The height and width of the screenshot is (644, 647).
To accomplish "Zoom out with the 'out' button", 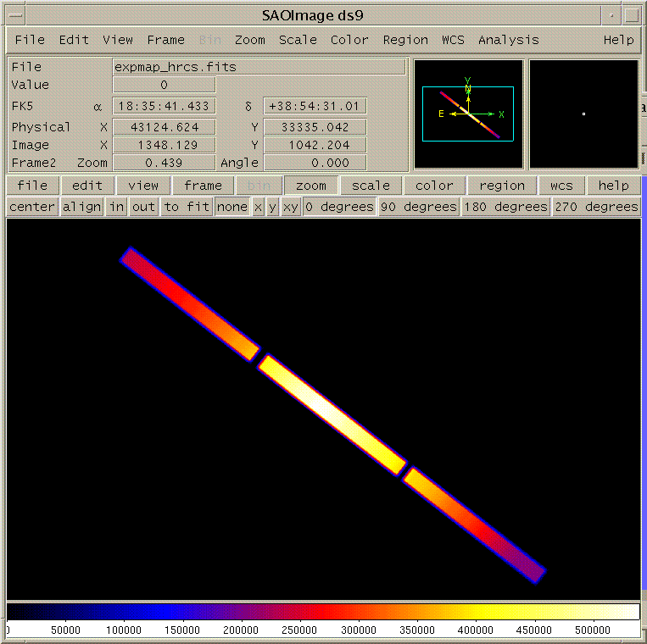I will [x=143, y=207].
